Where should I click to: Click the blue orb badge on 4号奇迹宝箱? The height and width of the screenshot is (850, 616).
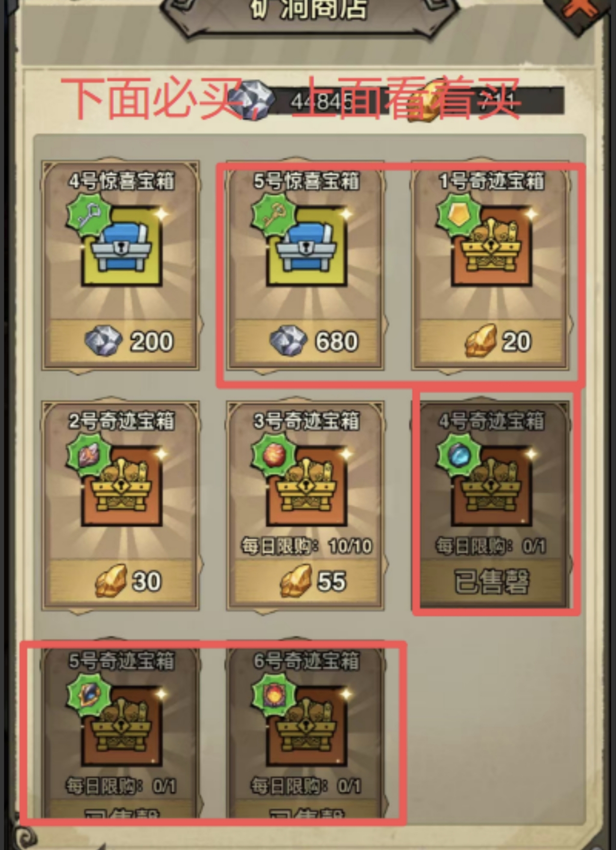point(458,455)
